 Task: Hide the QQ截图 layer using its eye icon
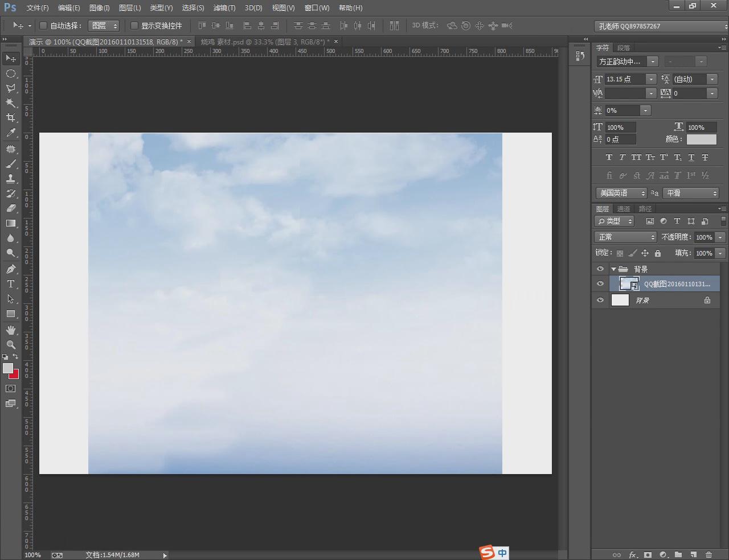coord(600,283)
